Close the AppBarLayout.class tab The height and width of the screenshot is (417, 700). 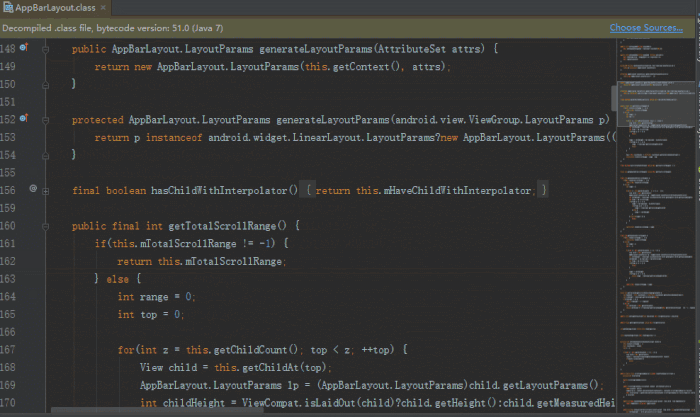pos(103,8)
